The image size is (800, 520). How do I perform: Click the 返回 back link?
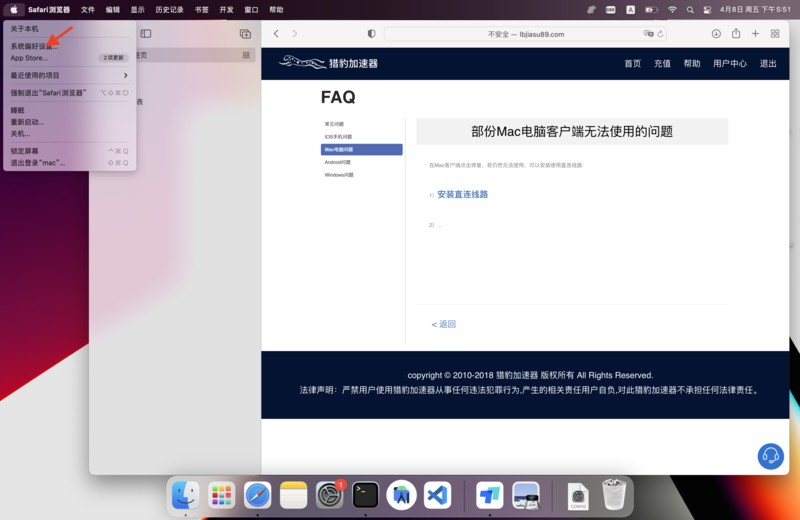(x=444, y=324)
